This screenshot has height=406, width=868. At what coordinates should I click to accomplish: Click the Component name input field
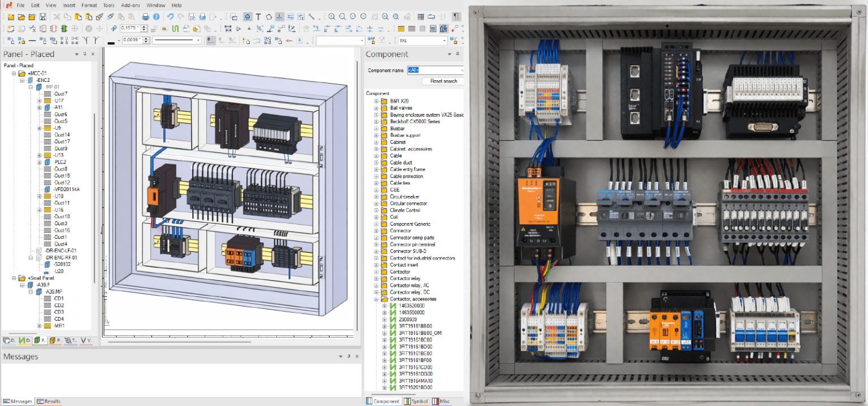pos(435,70)
